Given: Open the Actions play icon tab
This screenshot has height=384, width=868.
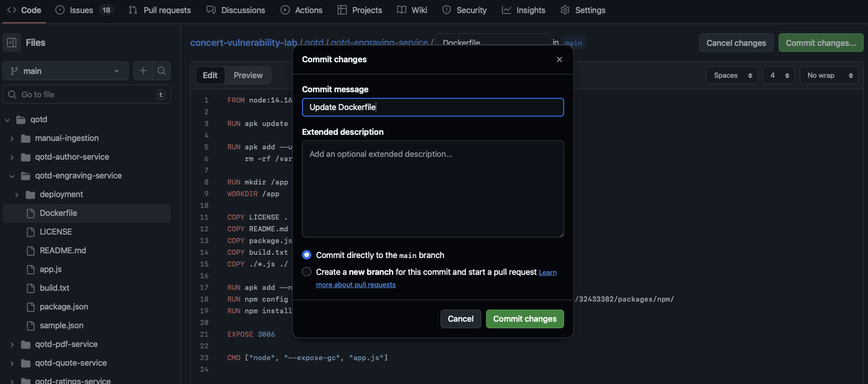Looking at the screenshot, I should click(x=302, y=10).
